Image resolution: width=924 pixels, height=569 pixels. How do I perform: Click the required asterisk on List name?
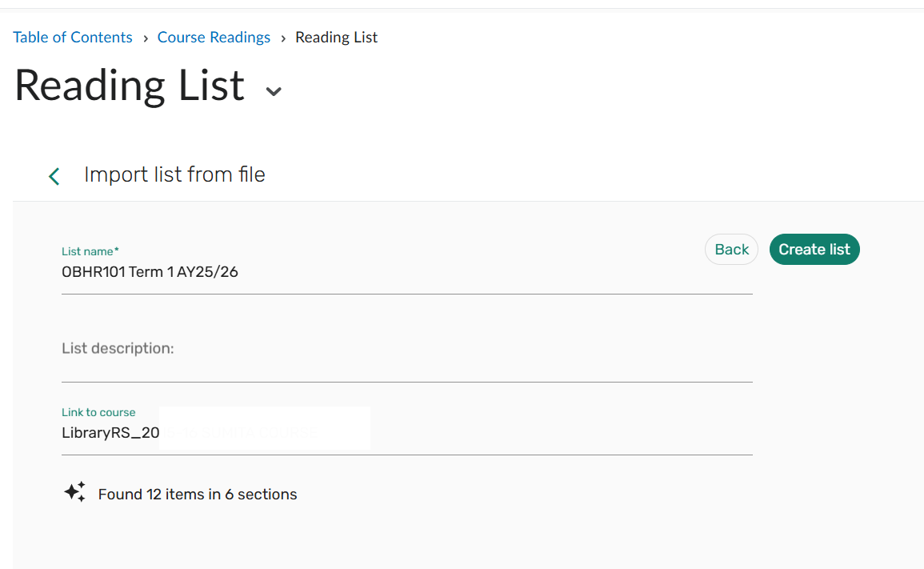(117, 250)
